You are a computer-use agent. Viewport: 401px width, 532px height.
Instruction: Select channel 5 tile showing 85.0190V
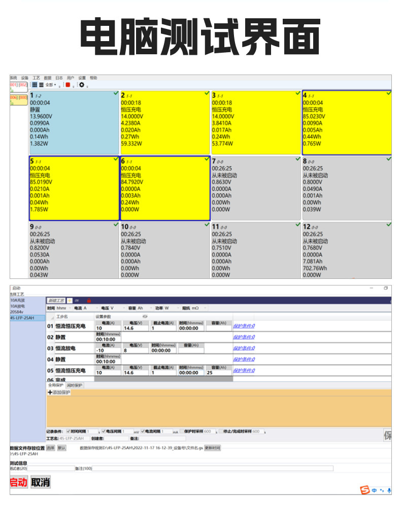(74, 188)
